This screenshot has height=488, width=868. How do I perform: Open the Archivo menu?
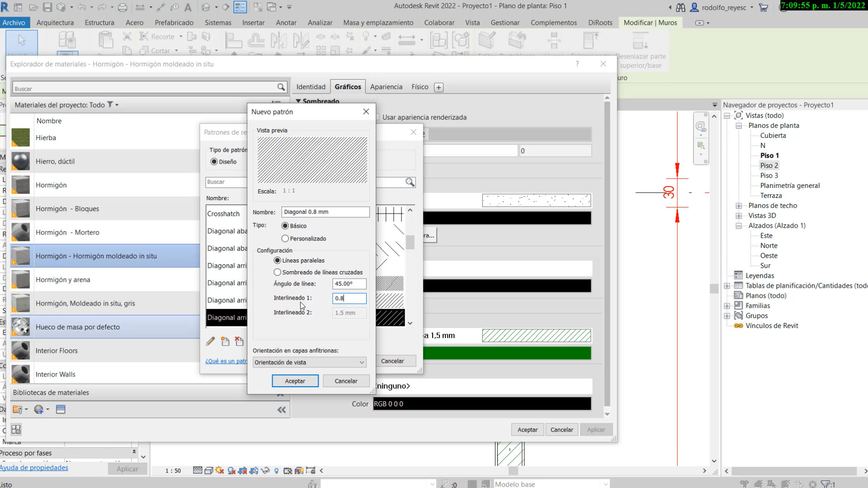pos(14,23)
